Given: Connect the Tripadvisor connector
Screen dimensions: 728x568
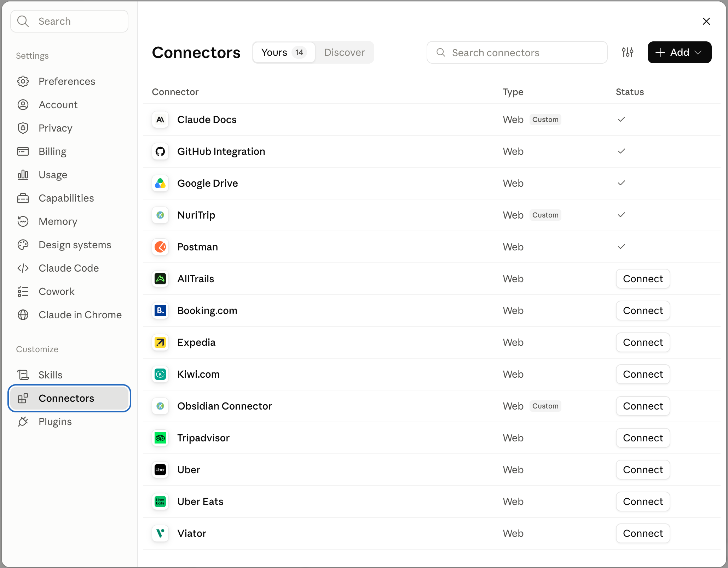Looking at the screenshot, I should pos(643,438).
